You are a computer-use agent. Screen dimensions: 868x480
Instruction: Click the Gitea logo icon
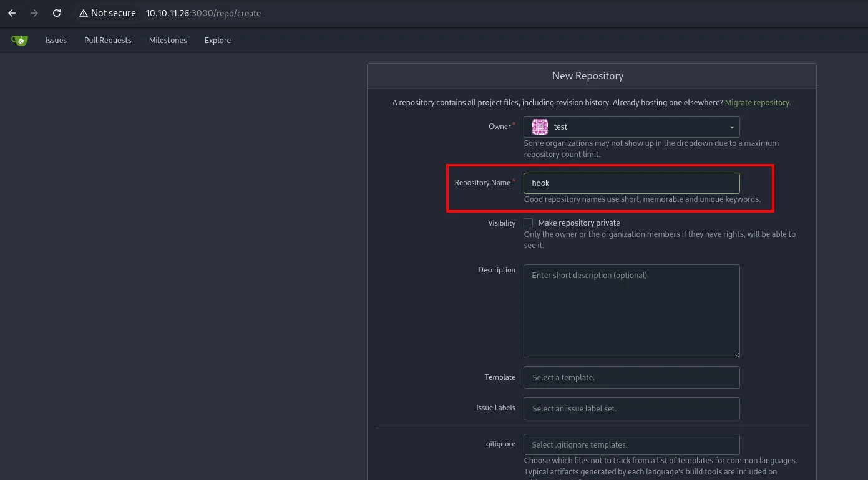click(x=20, y=41)
